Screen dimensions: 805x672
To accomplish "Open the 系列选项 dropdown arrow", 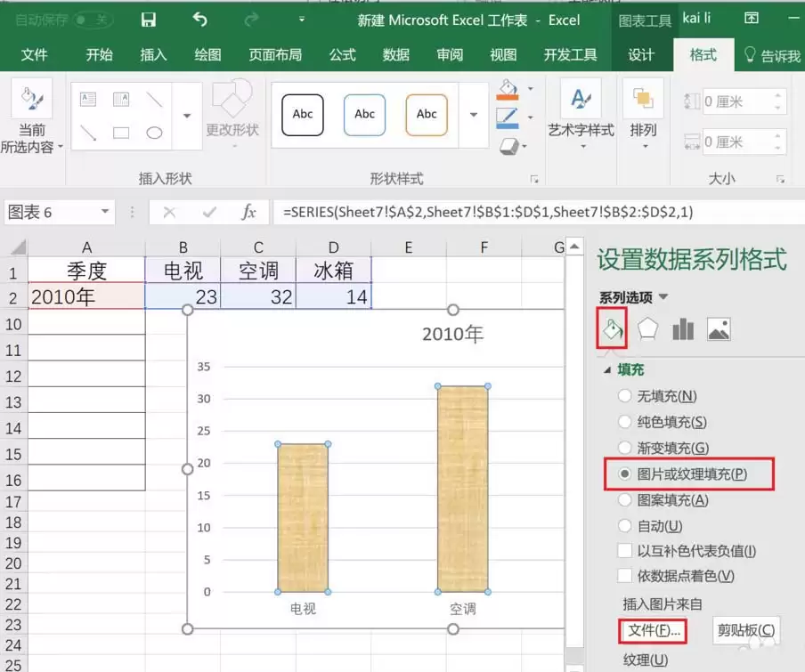I will pyautogui.click(x=663, y=296).
